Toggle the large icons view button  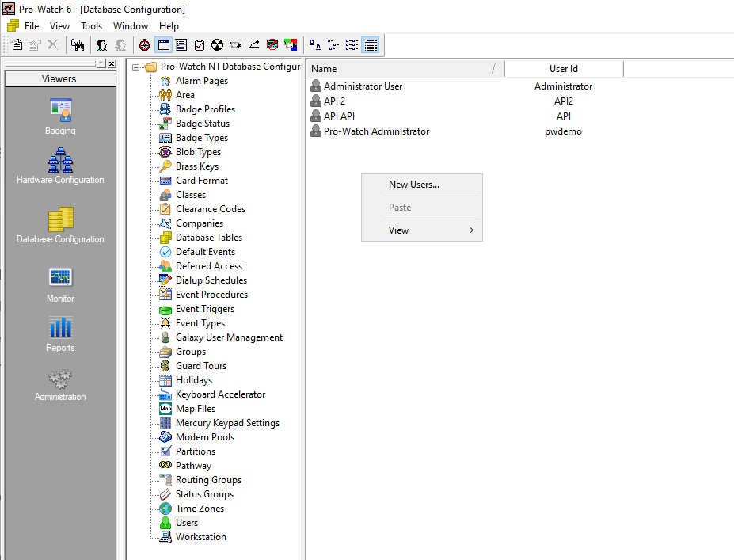click(x=314, y=45)
